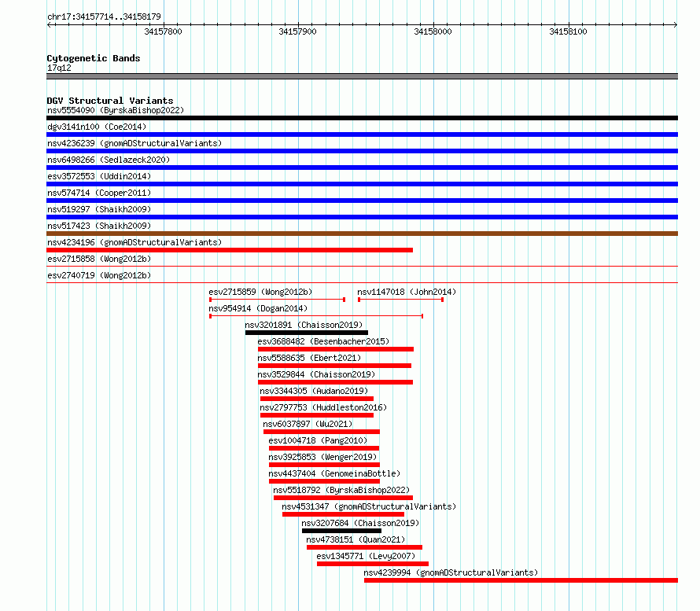This screenshot has width=700, height=611.
Task: Click the red nsv4738151 variant bar
Action: click(x=365, y=547)
